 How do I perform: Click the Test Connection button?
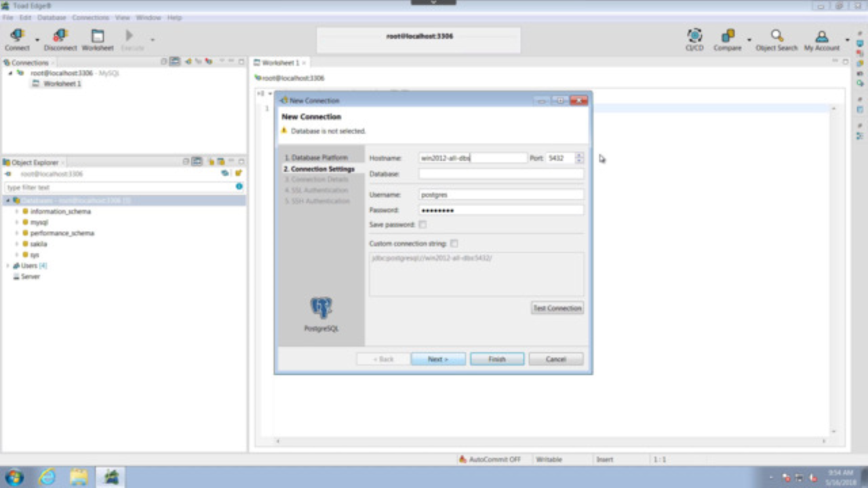click(x=557, y=308)
